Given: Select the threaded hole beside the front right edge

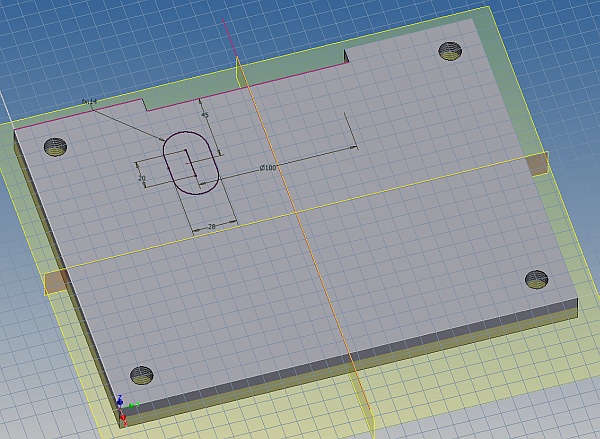Looking at the screenshot, I should coord(536,279).
